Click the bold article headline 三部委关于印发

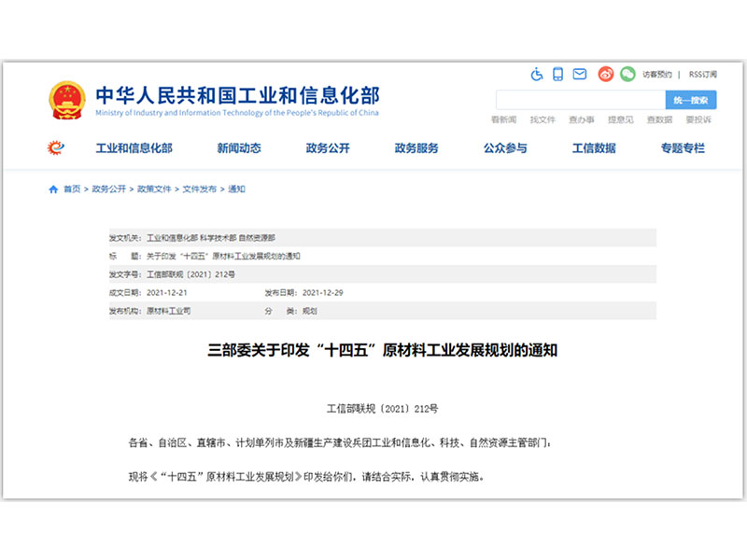coord(383,351)
